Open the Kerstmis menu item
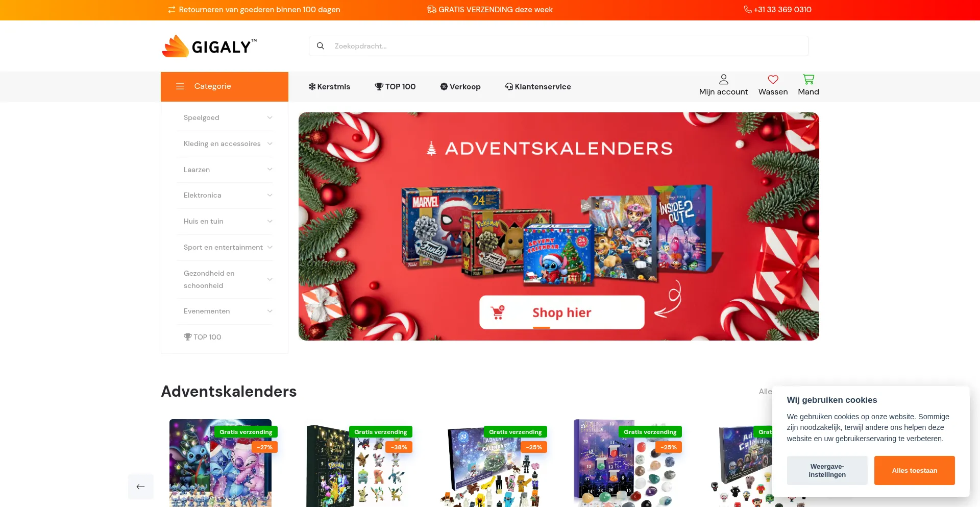980x507 pixels. tap(329, 87)
